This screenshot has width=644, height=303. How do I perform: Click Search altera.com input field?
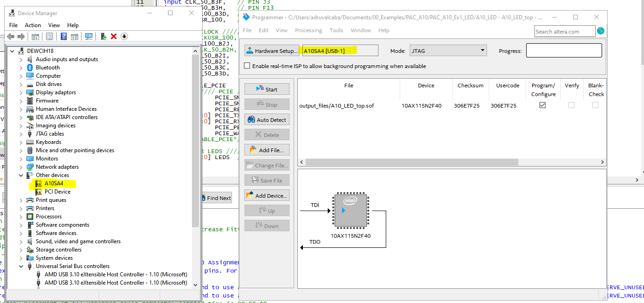coord(565,31)
